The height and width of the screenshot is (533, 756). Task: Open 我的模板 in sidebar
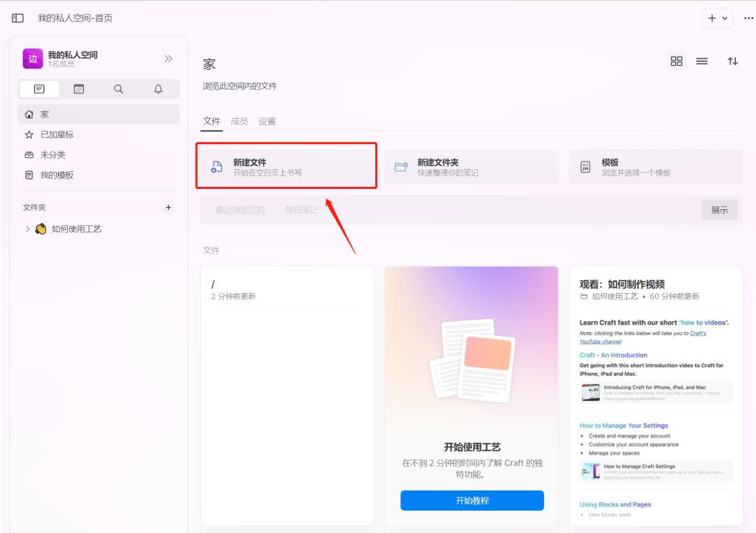[99, 175]
